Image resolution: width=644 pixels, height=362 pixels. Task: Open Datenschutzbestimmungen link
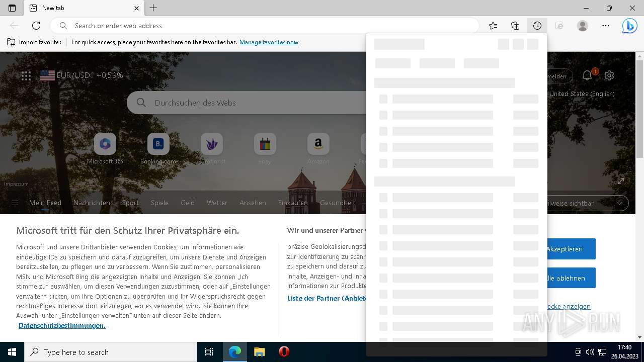tap(62, 325)
